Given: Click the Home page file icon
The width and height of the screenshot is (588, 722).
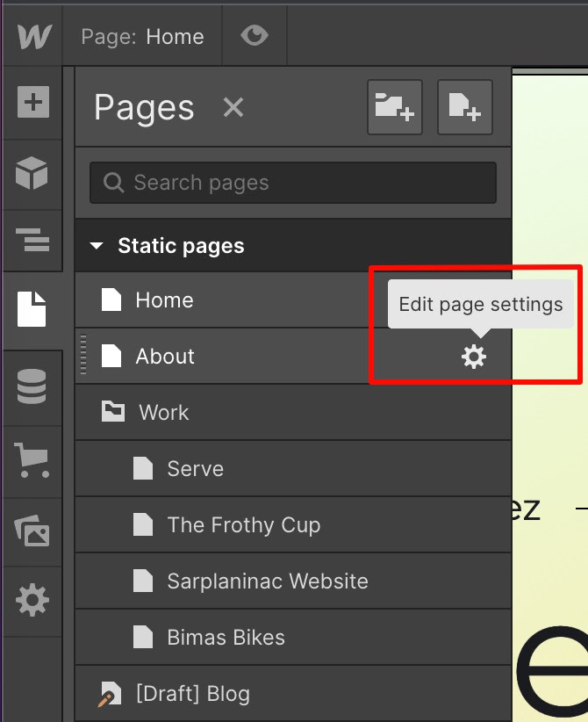Looking at the screenshot, I should coord(111,300).
